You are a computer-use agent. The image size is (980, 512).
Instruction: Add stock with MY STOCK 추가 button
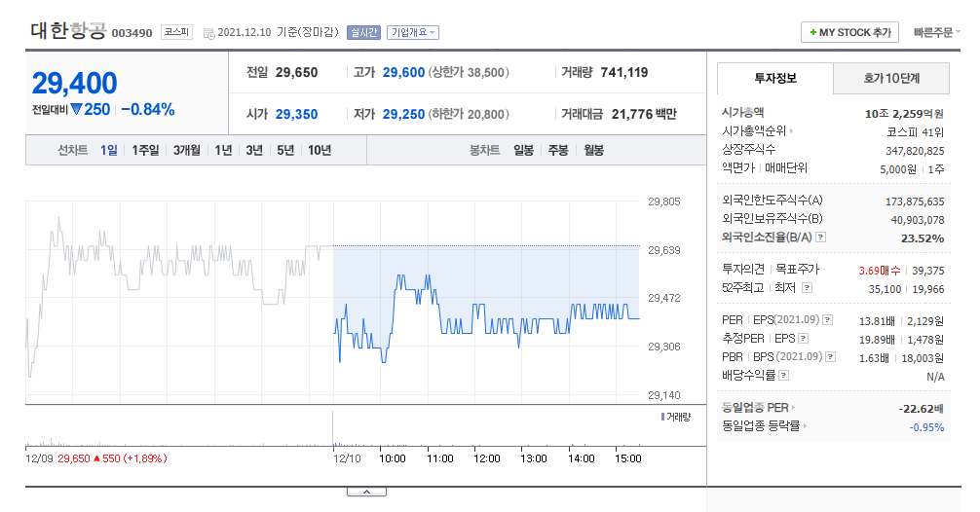tap(849, 32)
